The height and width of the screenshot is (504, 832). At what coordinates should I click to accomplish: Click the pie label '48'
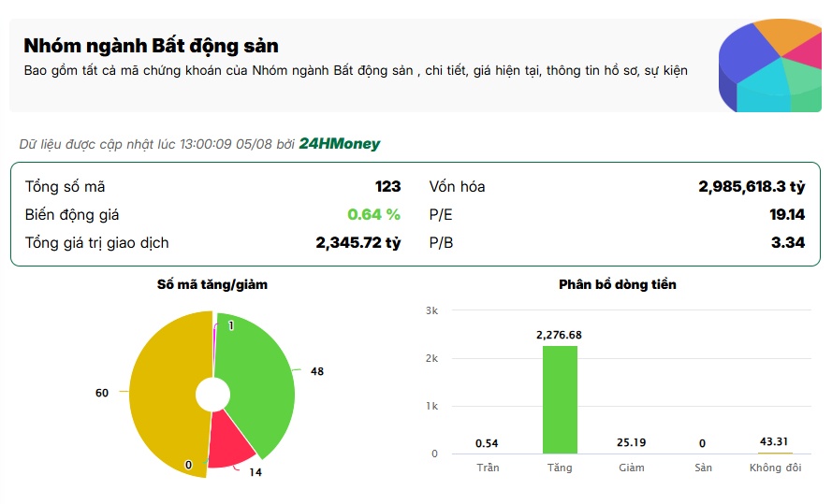[317, 371]
